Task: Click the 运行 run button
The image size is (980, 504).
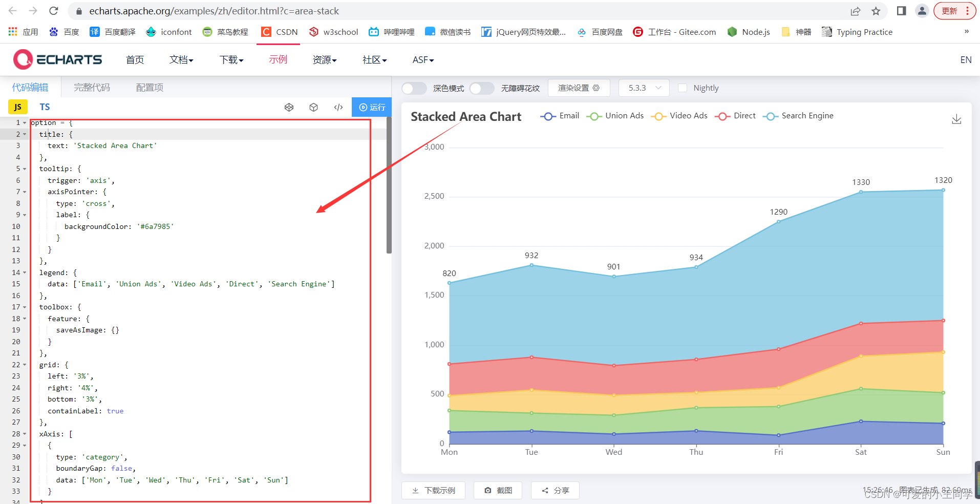Action: click(372, 107)
